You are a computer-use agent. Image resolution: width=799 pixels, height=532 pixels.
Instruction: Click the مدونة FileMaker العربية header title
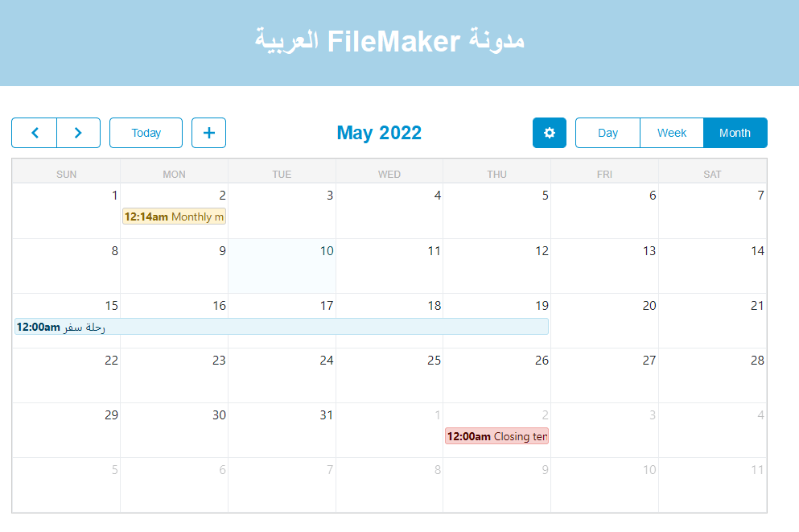(390, 41)
